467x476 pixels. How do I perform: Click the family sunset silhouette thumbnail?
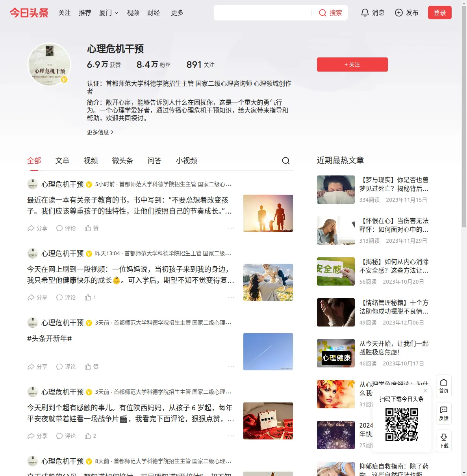pos(268,213)
